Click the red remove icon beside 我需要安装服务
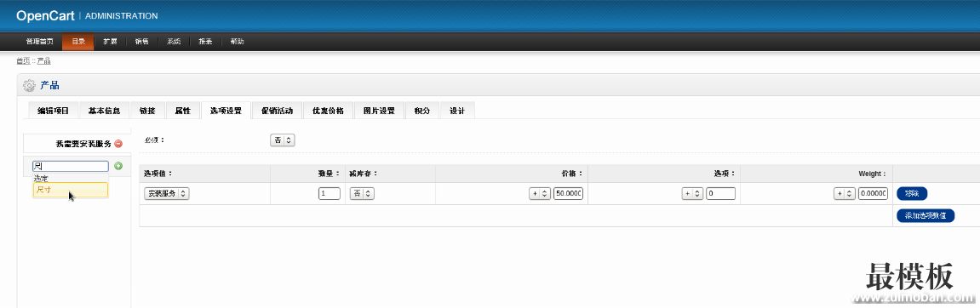Screen dimensions: 980x308 click(x=118, y=144)
